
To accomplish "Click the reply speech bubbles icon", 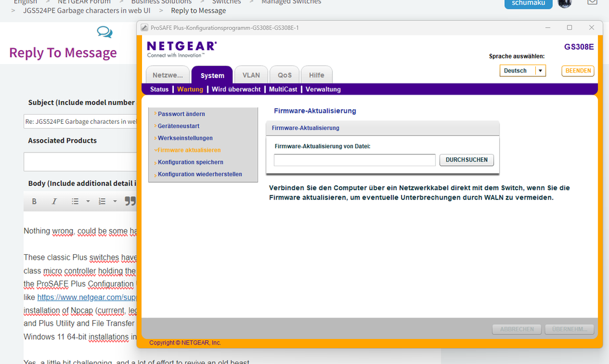I will [104, 32].
